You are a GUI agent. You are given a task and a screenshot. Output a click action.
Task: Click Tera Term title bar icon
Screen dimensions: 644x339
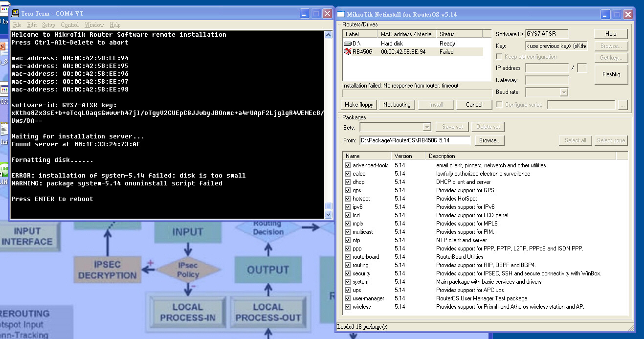(15, 14)
